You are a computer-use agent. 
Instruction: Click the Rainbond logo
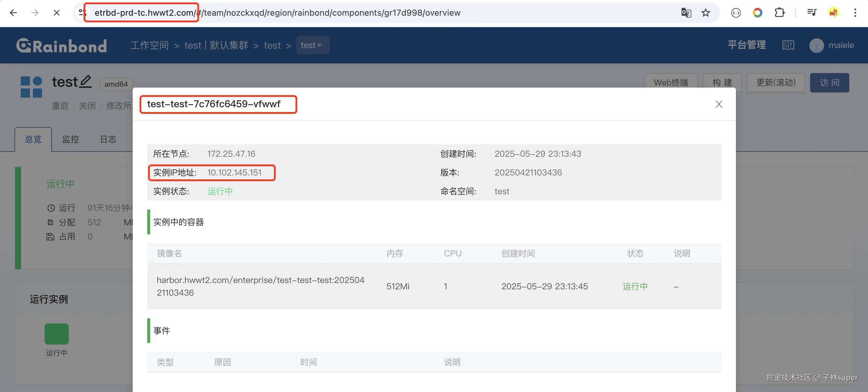61,46
